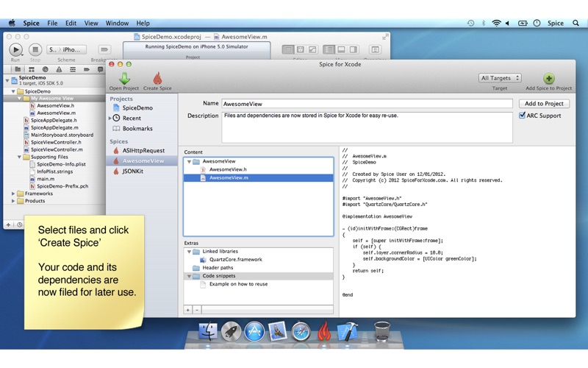588x368 pixels.
Task: Open the Xcode Organizer
Action: (x=375, y=49)
